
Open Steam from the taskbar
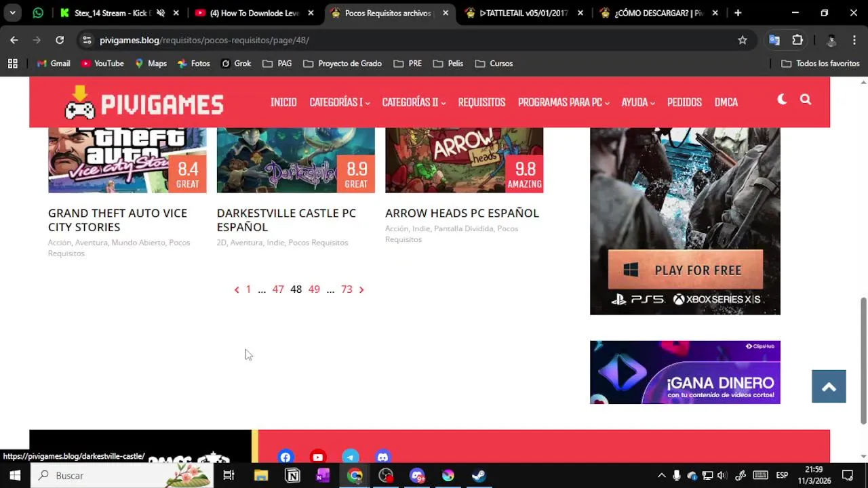tap(479, 475)
